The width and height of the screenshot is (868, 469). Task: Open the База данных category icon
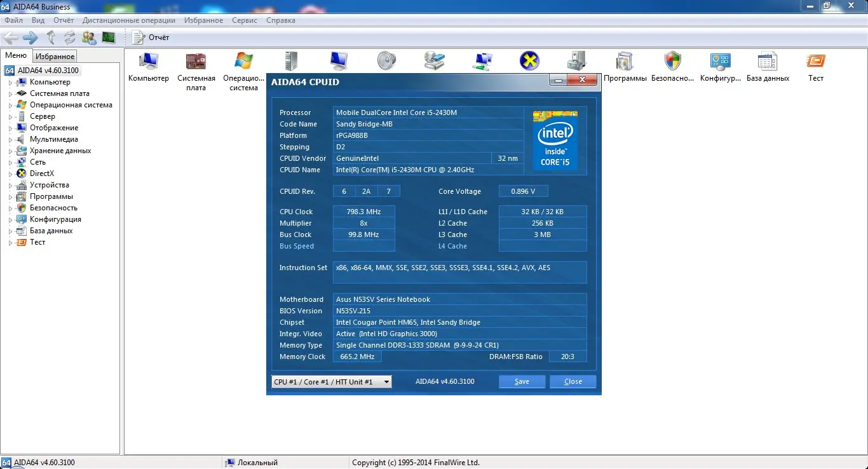tap(767, 60)
